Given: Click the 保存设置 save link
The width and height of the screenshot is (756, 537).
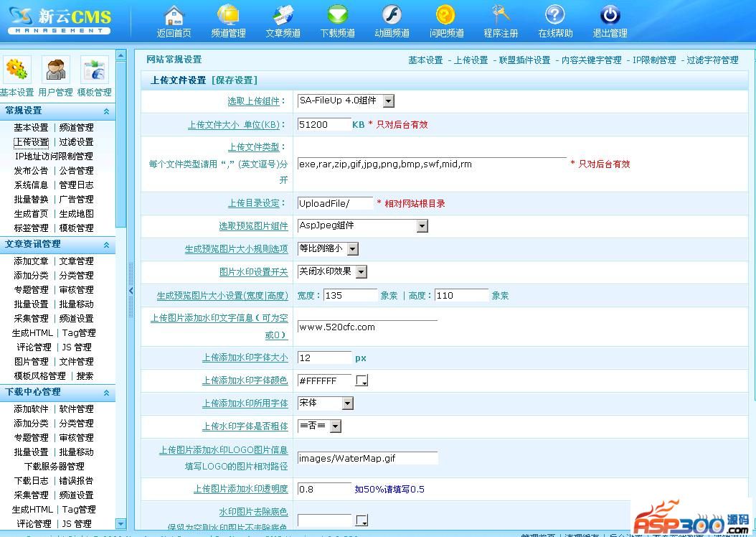Looking at the screenshot, I should tap(235, 80).
